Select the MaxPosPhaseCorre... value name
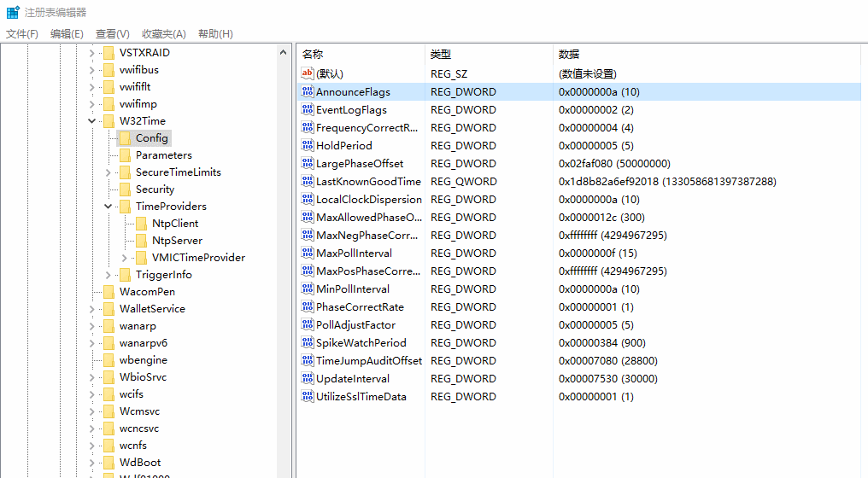868x478 pixels. [369, 271]
